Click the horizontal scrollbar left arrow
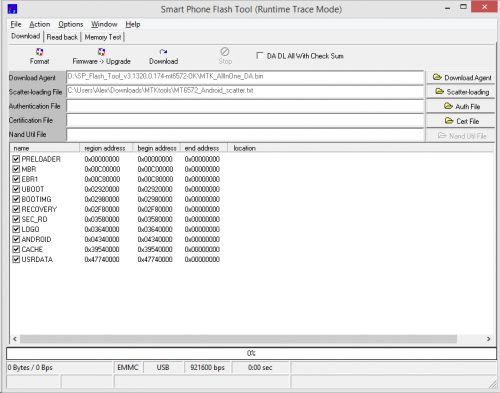This screenshot has height=393, width=500. [15, 339]
